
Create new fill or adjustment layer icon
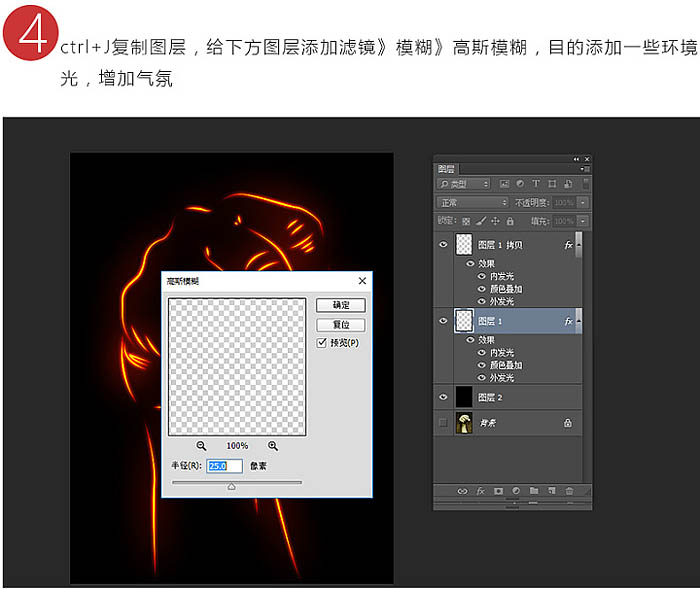point(516,491)
